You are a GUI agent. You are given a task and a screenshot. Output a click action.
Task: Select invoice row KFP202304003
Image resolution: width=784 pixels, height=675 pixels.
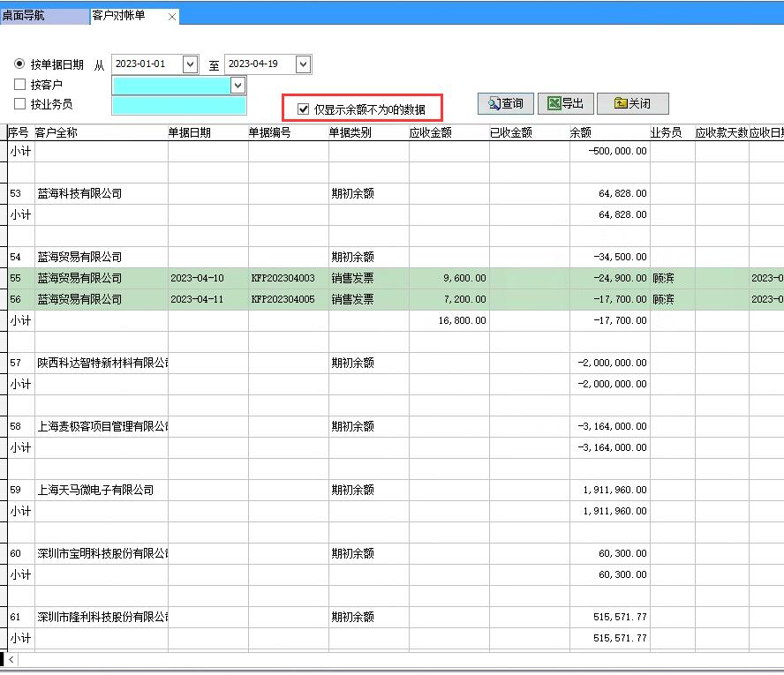coord(283,278)
